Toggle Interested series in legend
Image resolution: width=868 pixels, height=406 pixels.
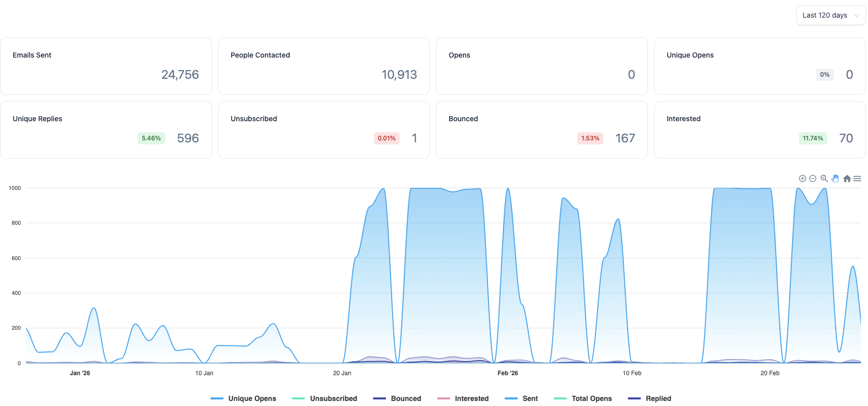pos(463,398)
